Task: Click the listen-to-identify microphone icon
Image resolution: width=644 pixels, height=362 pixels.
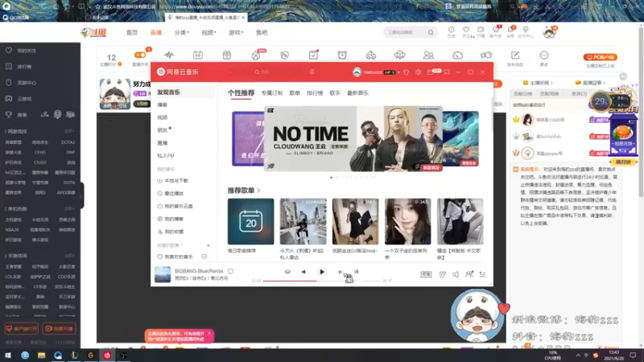Action: point(312,72)
